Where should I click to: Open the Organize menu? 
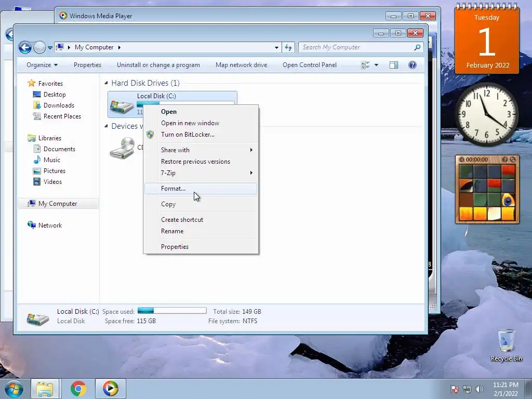click(x=42, y=65)
